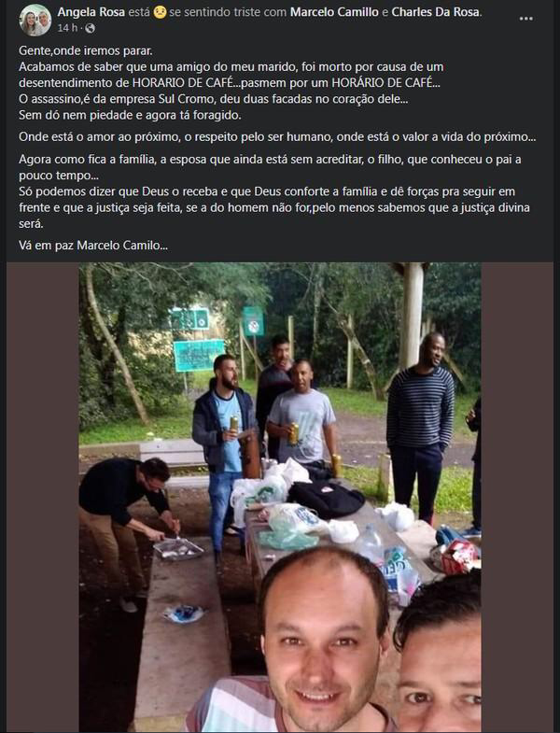This screenshot has width=560, height=733.
Task: Click the bearded man holding a can
Action: click(224, 449)
